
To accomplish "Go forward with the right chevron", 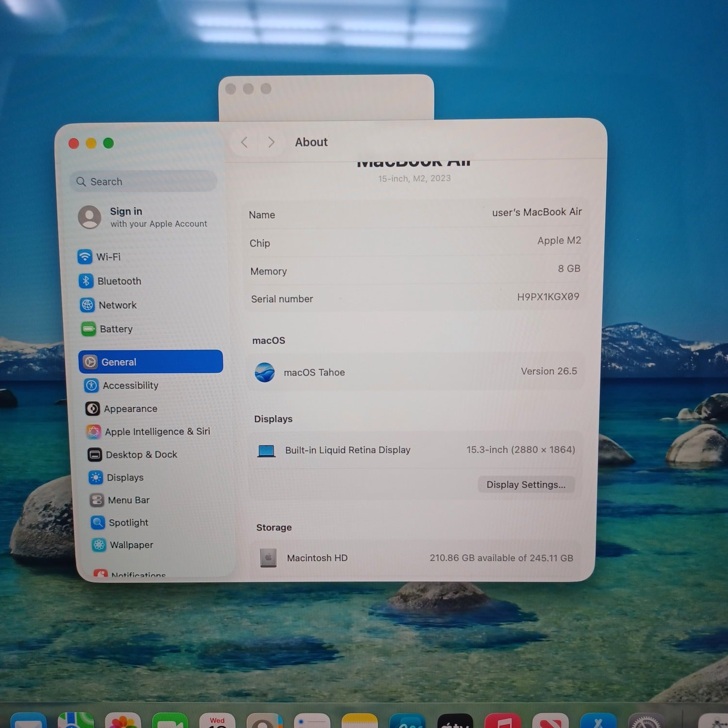I will click(x=271, y=142).
